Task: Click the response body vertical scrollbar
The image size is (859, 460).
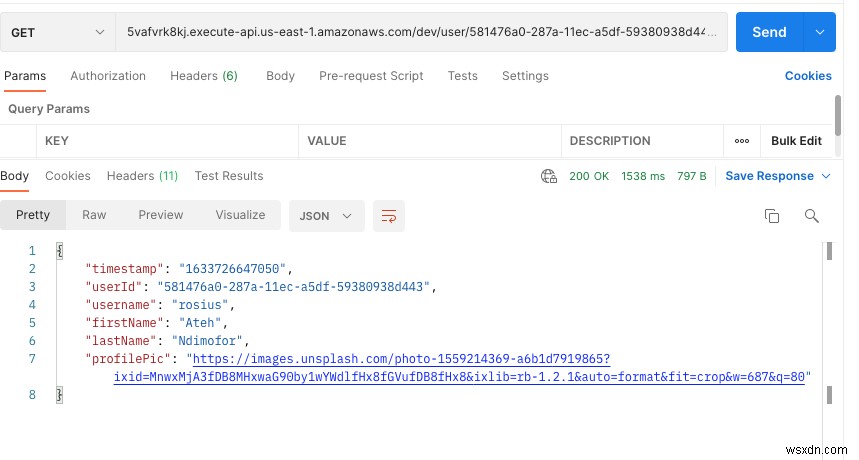Action: coord(829,250)
